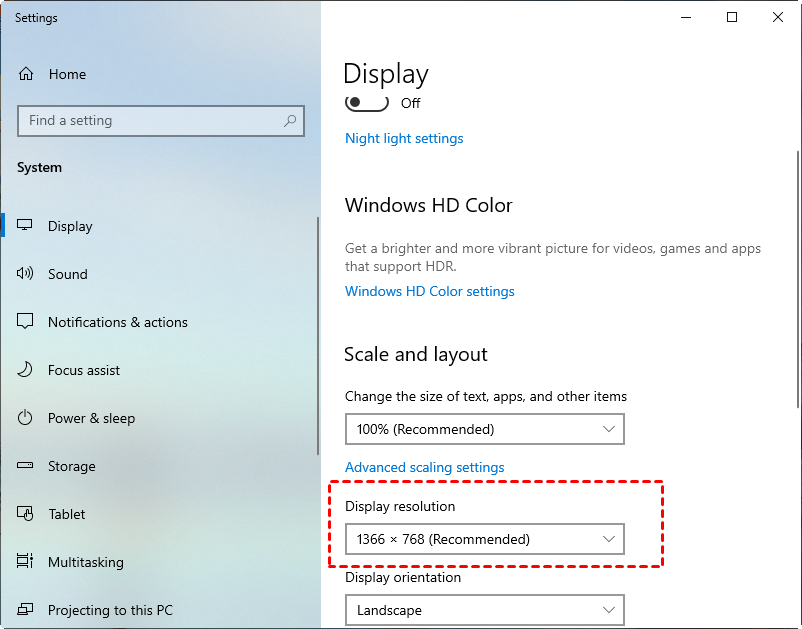Click the Tablet icon
This screenshot has height=629, width=802.
point(25,513)
